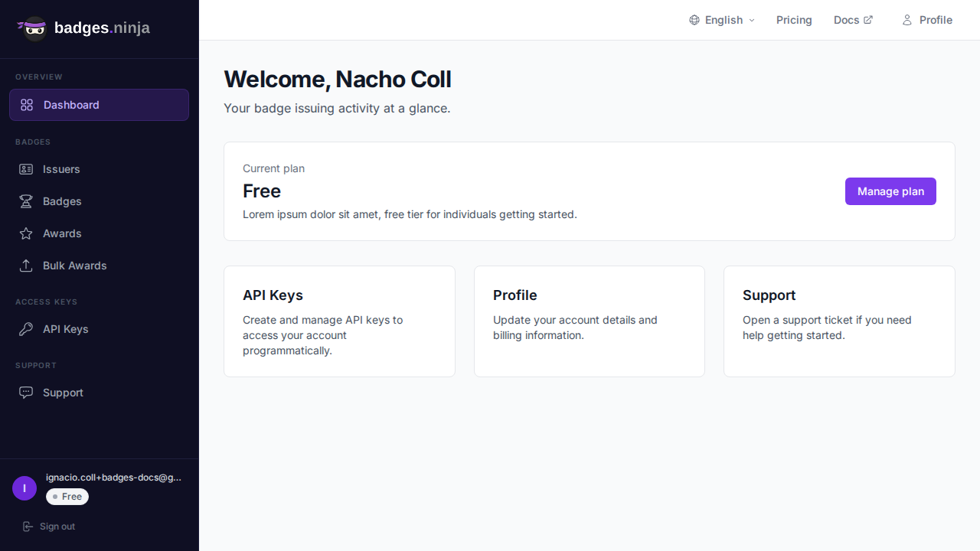Open the Profile card on dashboard
The height and width of the screenshot is (551, 980).
(589, 321)
